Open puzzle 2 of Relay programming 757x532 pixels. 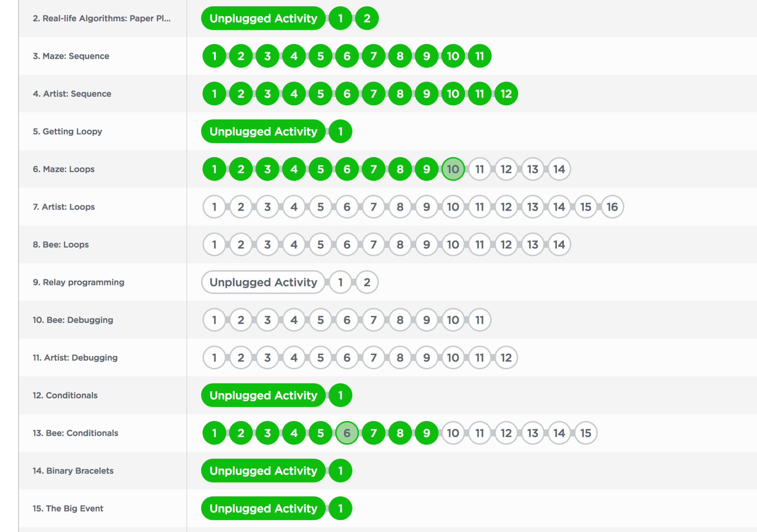pyautogui.click(x=367, y=282)
